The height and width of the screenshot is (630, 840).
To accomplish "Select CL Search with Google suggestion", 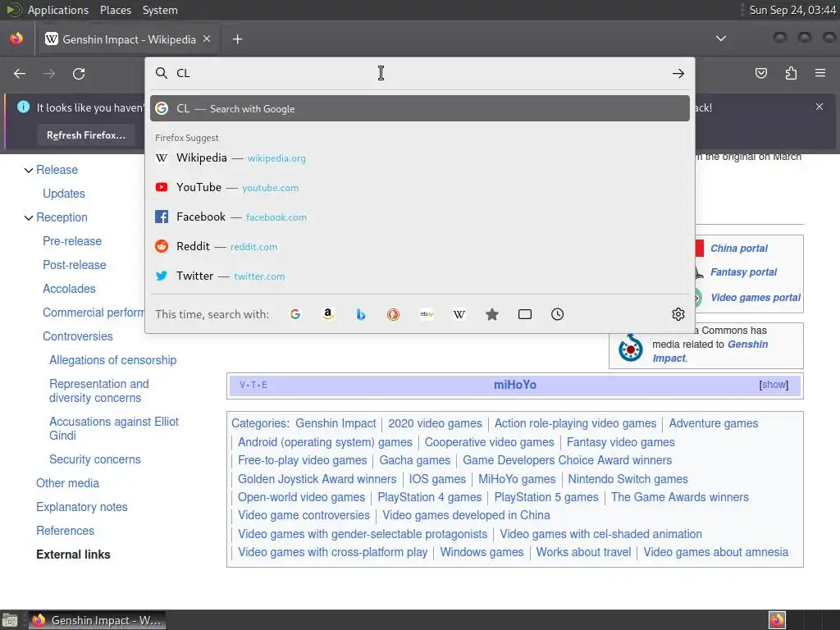I will point(419,109).
